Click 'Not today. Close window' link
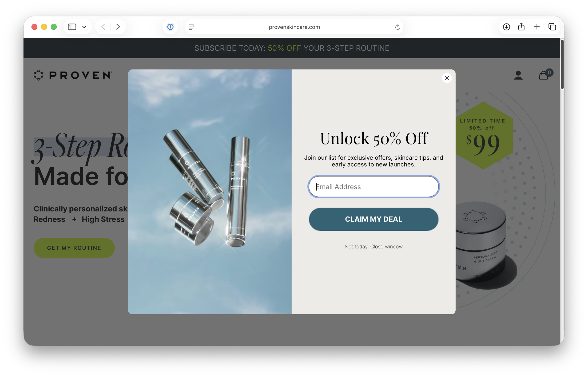This screenshot has width=588, height=377. (373, 247)
